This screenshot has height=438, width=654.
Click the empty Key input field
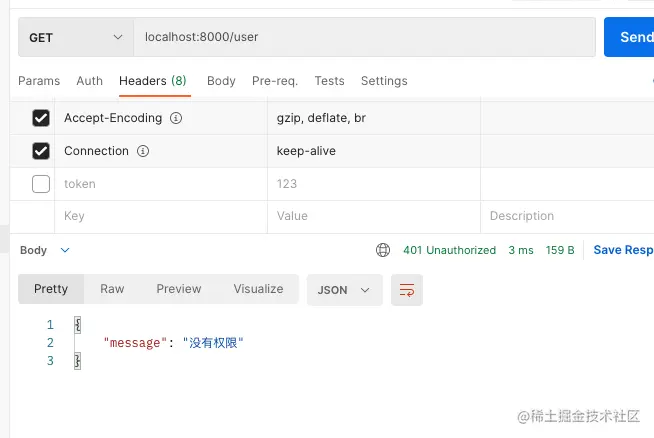161,216
